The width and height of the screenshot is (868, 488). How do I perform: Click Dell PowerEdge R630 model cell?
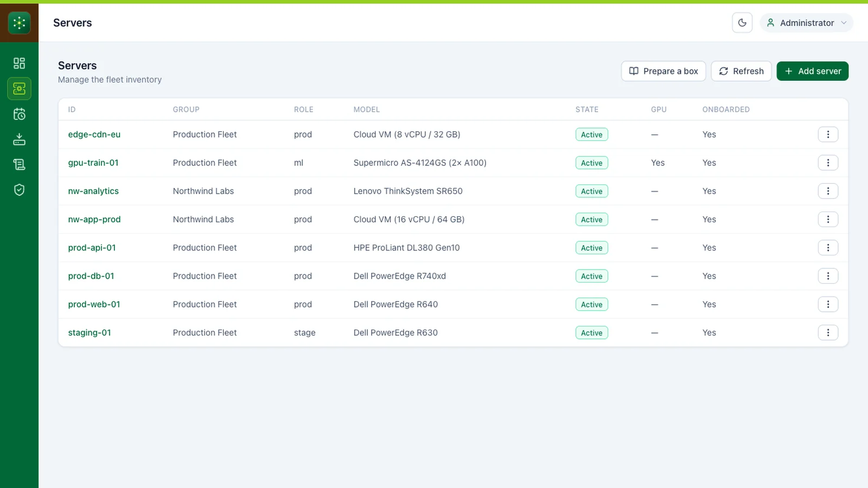(x=395, y=332)
